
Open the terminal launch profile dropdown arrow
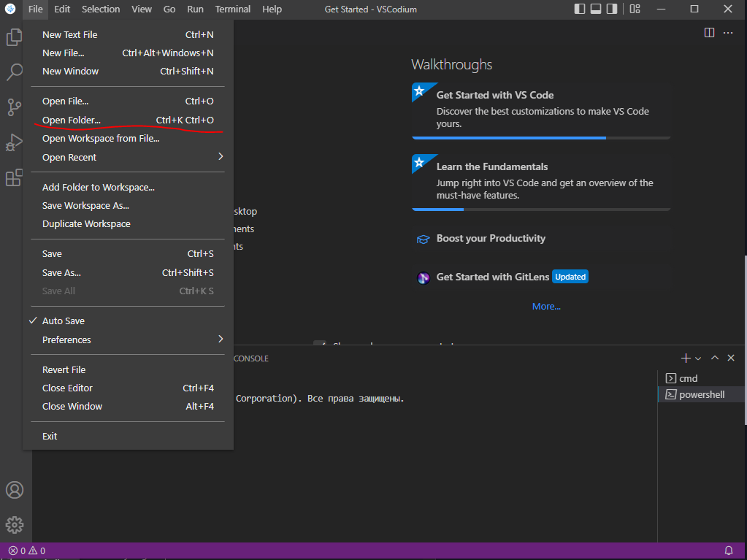pyautogui.click(x=698, y=358)
